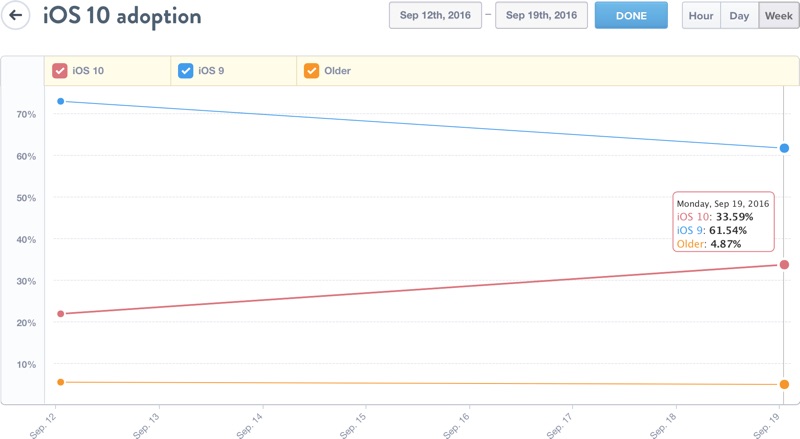This screenshot has height=439, width=800.
Task: Click the Older data point on Sep 12
Action: click(x=61, y=382)
